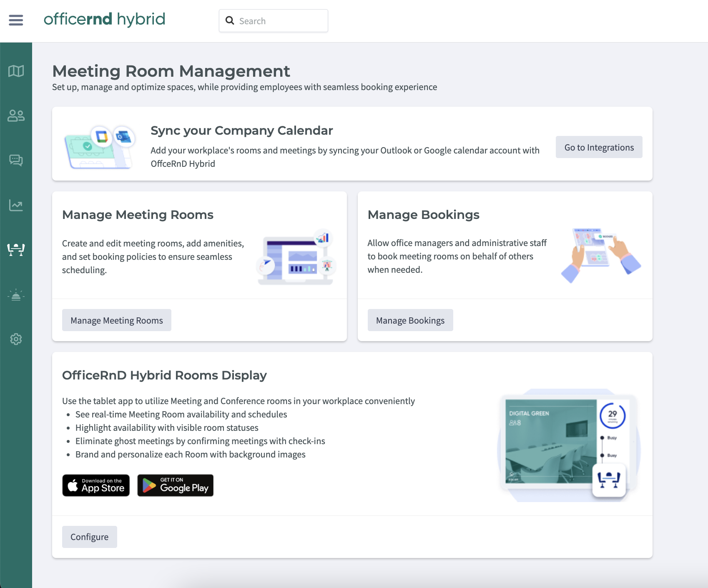Click Go to Integrations button

(599, 147)
